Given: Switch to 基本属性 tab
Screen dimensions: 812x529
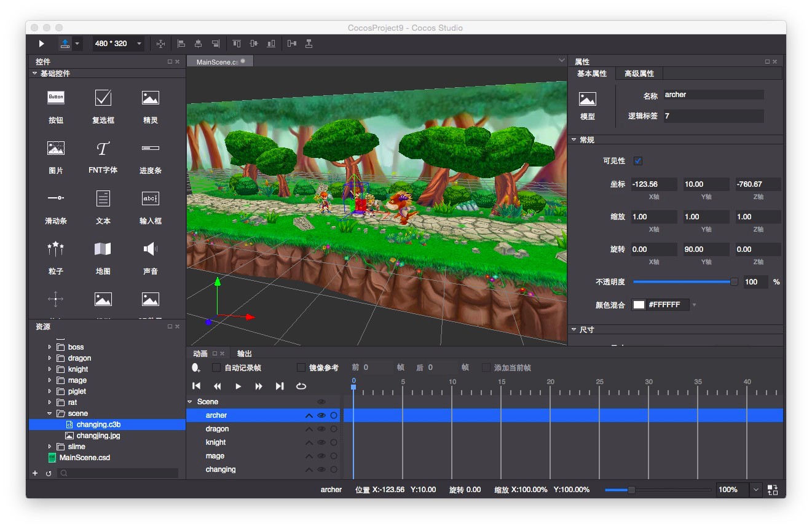Looking at the screenshot, I should pyautogui.click(x=592, y=74).
